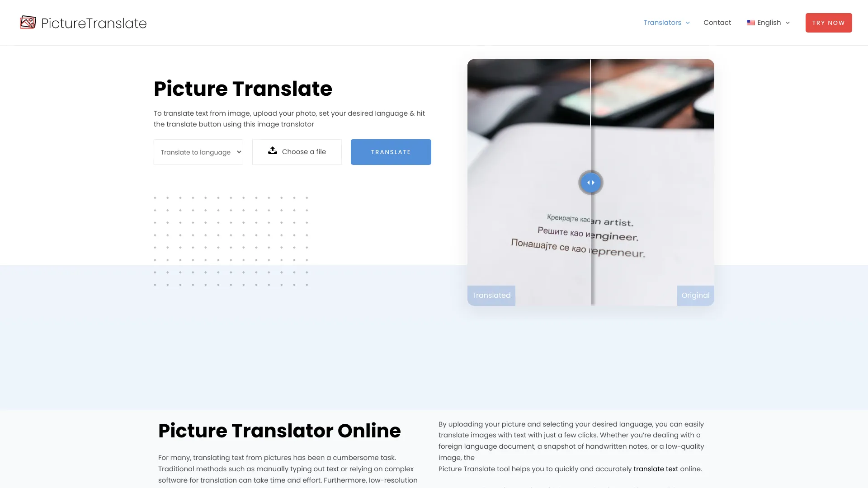Click the PictureTranslate logo icon
868x488 pixels.
coord(28,22)
